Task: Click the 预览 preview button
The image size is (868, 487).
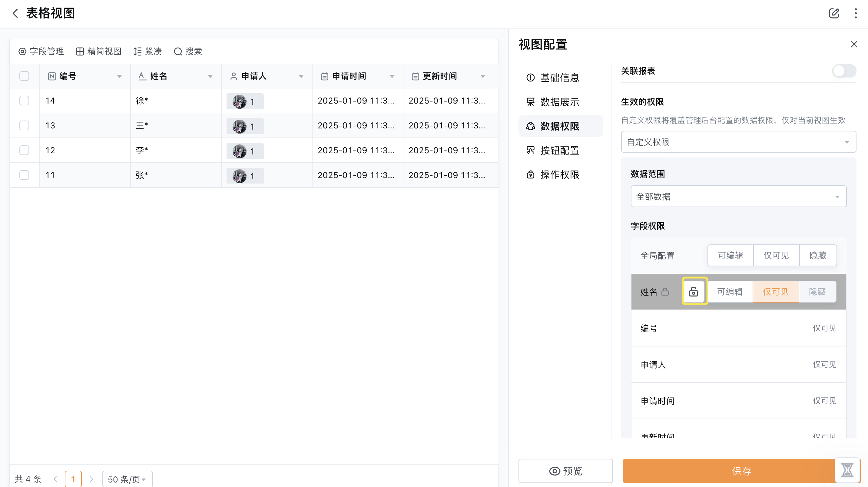Action: (x=565, y=471)
